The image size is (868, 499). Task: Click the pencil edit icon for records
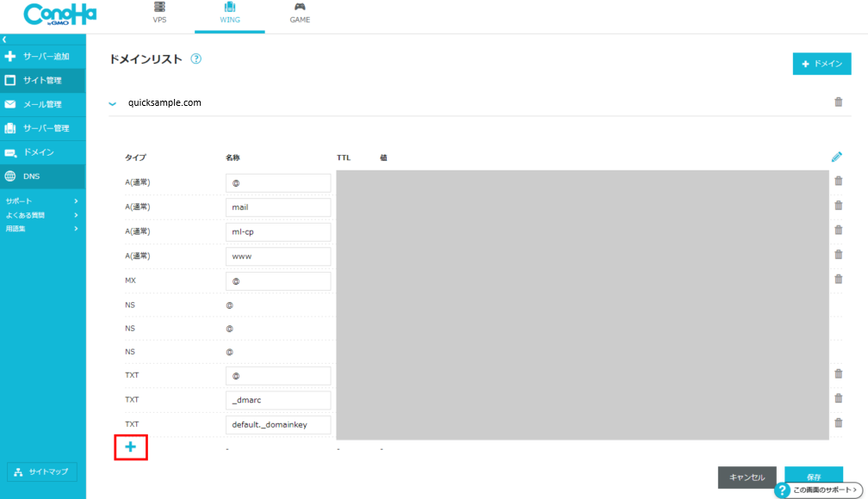click(x=836, y=157)
